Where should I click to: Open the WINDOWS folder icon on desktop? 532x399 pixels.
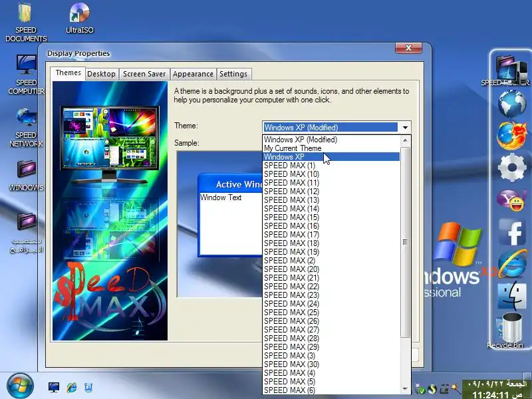(x=26, y=176)
